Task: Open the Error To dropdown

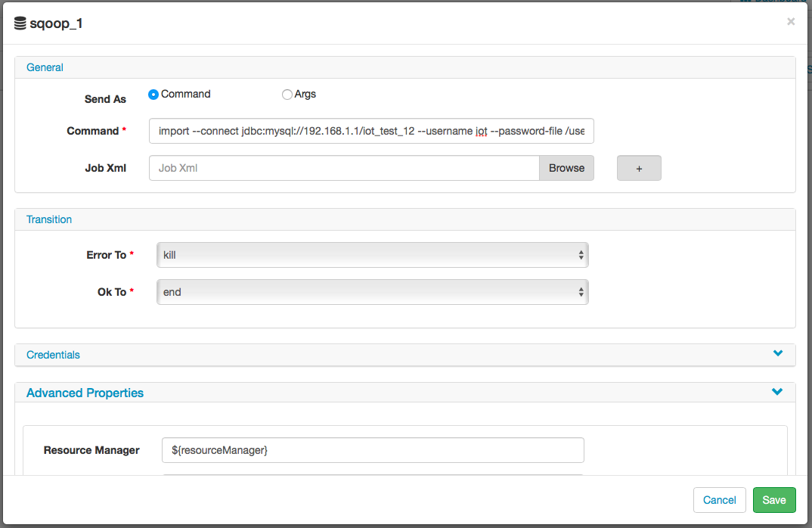Action: point(372,255)
